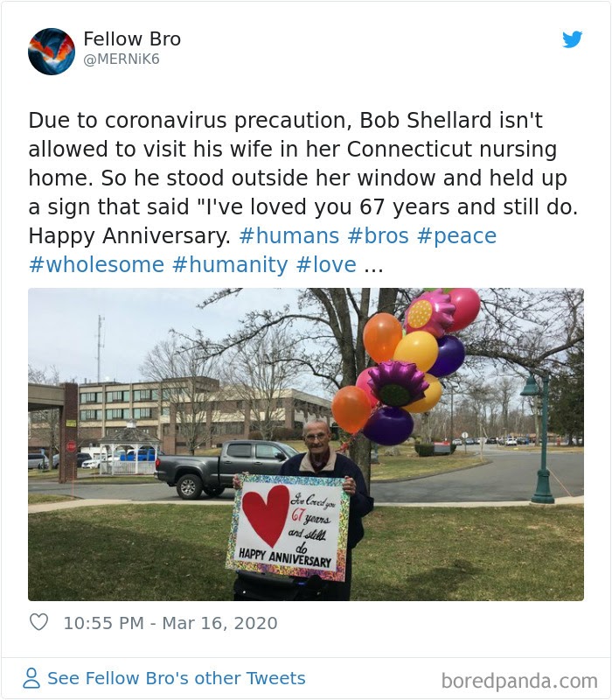Open the #peace hashtag
Viewport: 612px width, 700px height.
click(458, 235)
